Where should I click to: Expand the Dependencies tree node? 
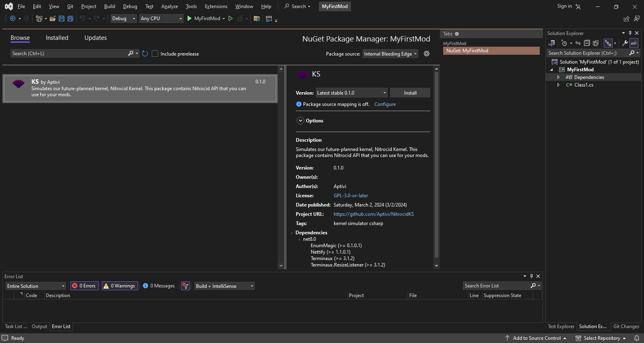tap(558, 77)
